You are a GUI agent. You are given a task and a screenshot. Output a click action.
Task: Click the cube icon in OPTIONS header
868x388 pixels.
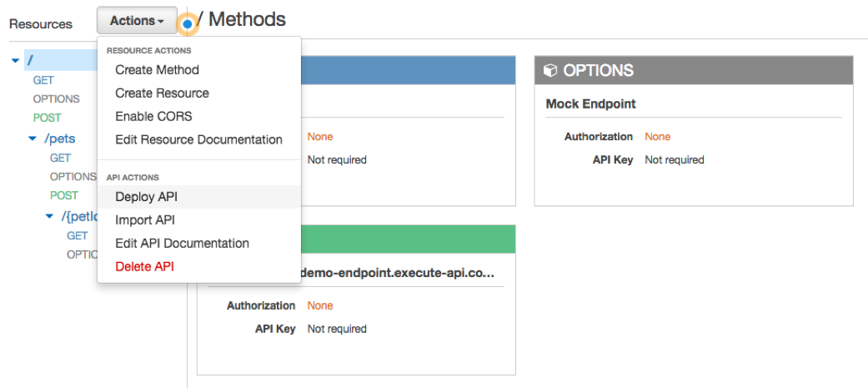(550, 71)
